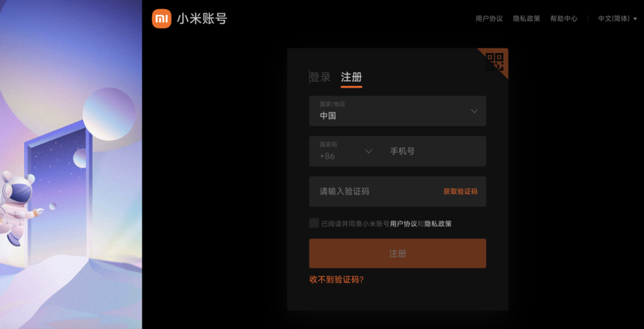Open 帮助中心 in the top navigation

pos(564,19)
